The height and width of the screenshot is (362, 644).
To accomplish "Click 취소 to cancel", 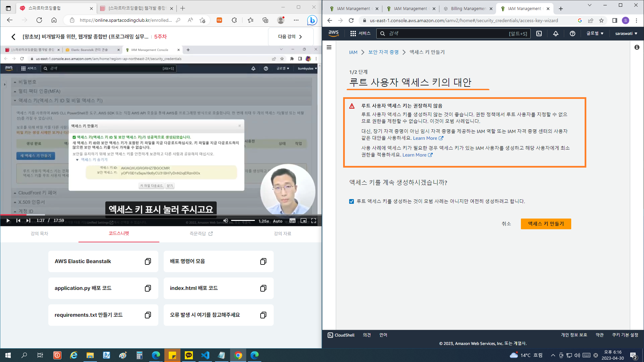I will point(506,224).
